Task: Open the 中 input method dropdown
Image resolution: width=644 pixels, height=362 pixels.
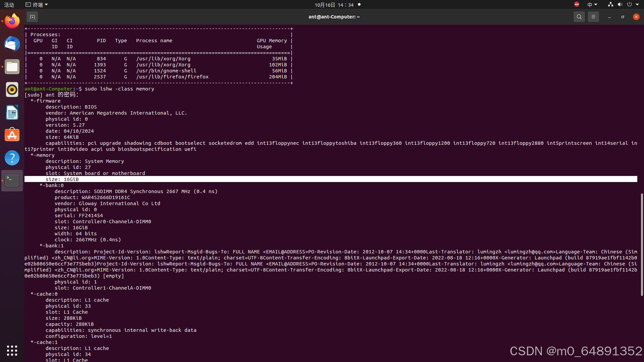Action: 592,5
